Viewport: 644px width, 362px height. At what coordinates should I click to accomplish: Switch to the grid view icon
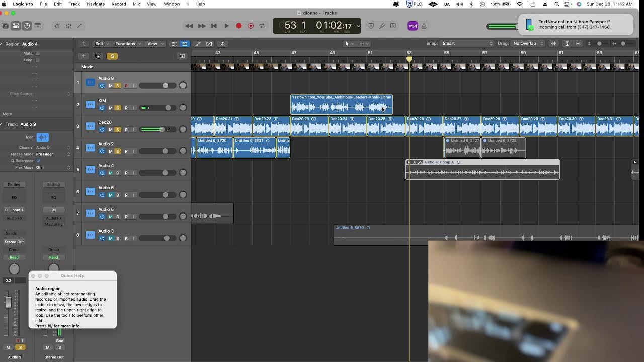point(174,44)
